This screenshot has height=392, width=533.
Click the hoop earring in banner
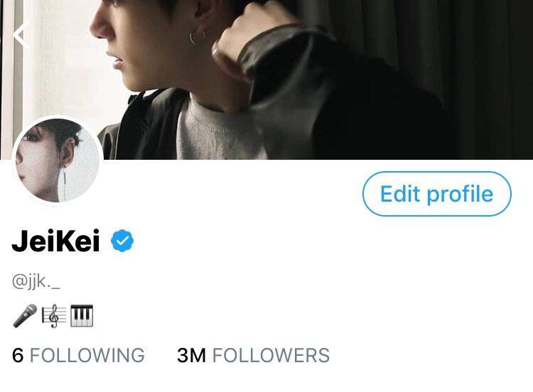click(197, 37)
